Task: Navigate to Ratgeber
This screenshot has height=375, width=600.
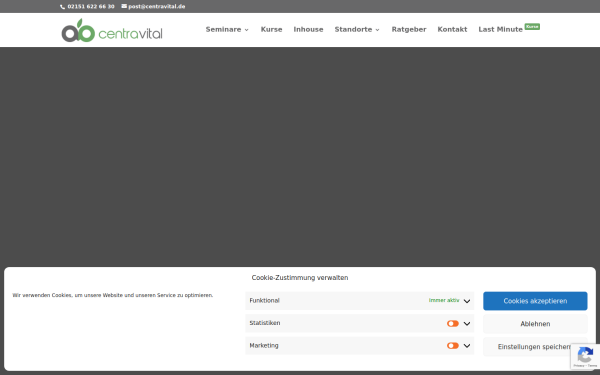Action: pyautogui.click(x=409, y=29)
